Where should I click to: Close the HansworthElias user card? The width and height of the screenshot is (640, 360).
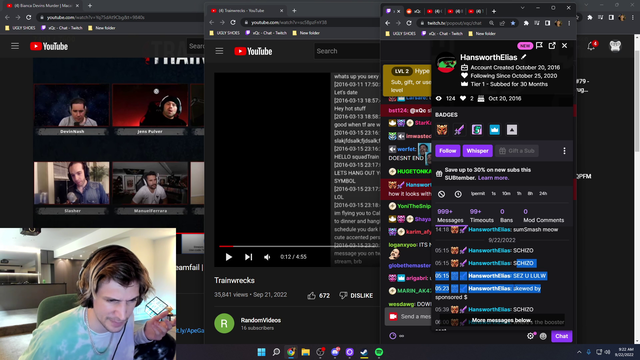(x=564, y=46)
